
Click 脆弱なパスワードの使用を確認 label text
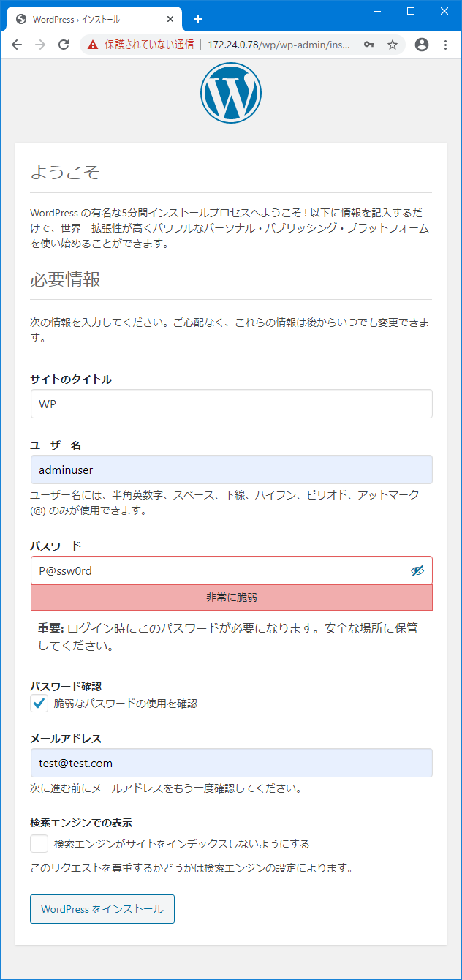tap(126, 704)
